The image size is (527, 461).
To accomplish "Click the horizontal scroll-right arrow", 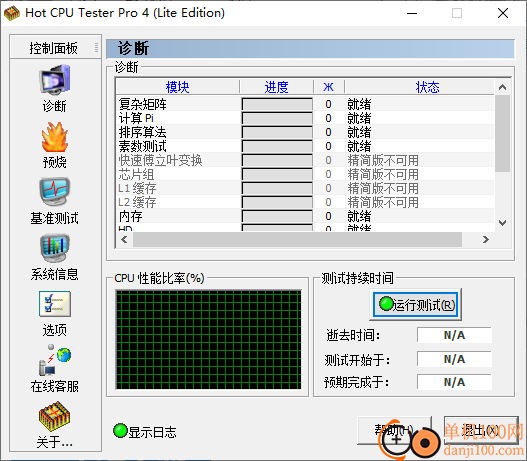I will [x=486, y=240].
